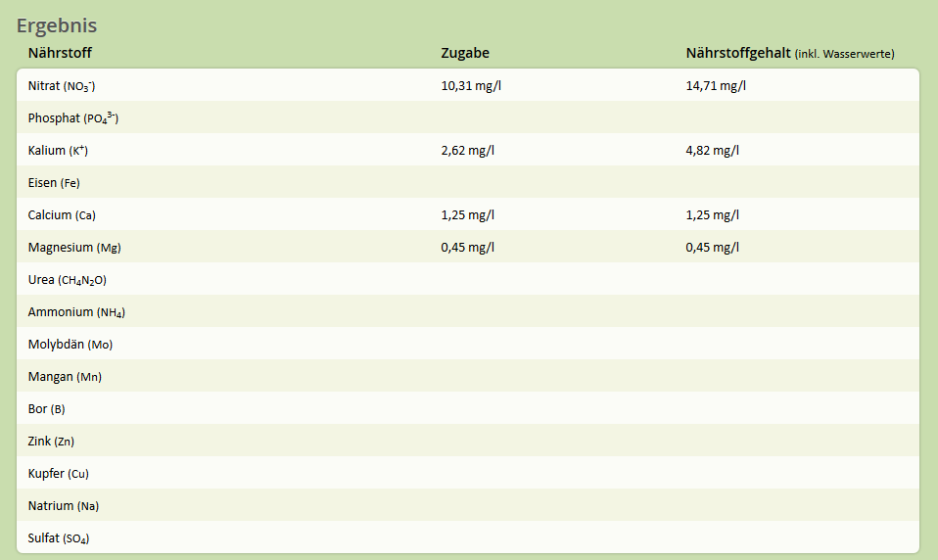938x560 pixels.
Task: Select the Kupfer (Cu) row label
Action: point(59,473)
